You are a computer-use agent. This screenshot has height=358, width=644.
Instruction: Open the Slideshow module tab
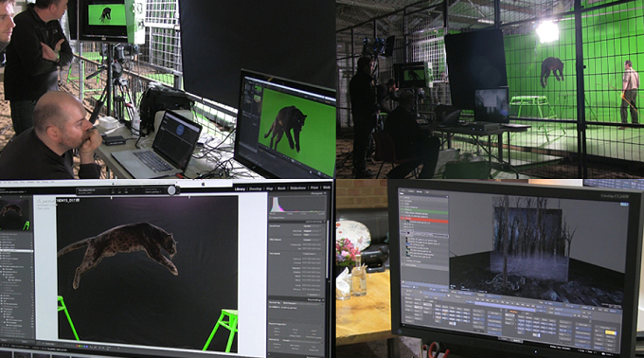pos(298,188)
